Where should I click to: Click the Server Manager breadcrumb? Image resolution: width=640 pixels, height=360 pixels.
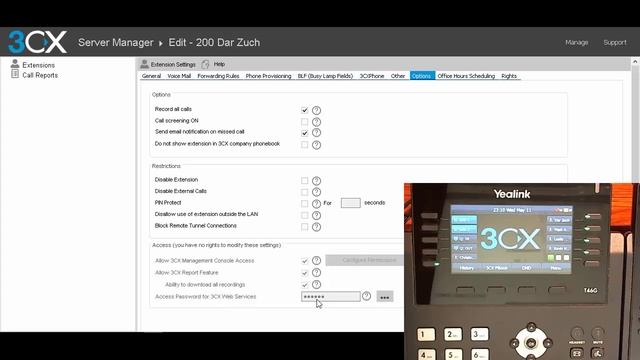coord(116,42)
